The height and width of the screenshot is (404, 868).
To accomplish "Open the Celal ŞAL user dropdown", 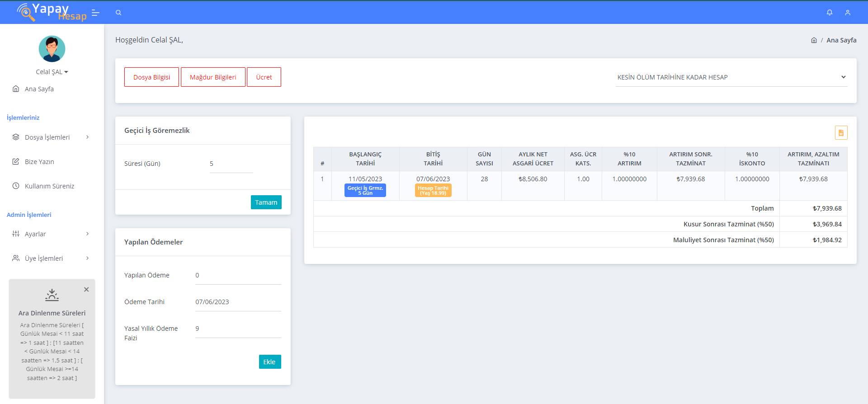I will point(52,72).
